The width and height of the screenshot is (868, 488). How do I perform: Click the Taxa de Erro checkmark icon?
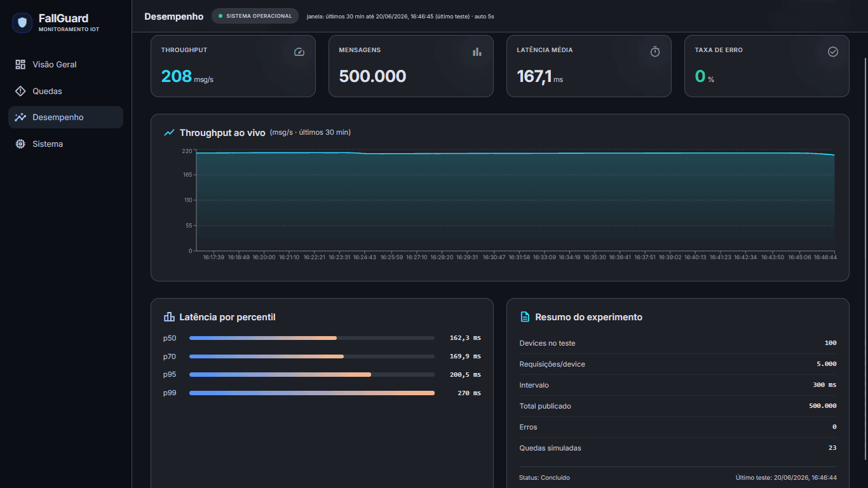coord(833,52)
